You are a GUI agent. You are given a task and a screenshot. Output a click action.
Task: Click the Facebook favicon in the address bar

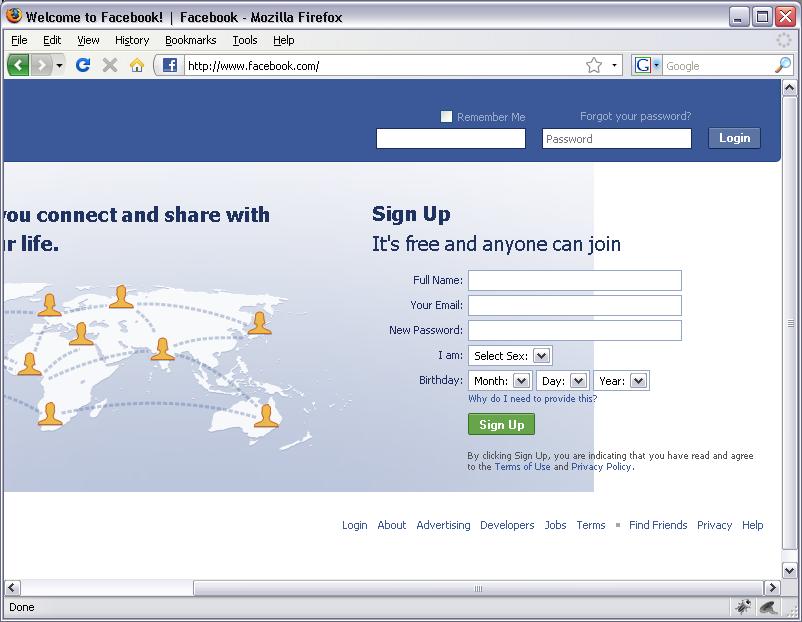pyautogui.click(x=168, y=64)
